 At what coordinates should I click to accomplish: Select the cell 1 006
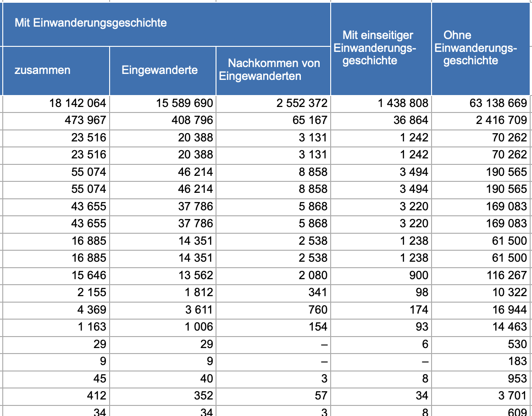(163, 327)
